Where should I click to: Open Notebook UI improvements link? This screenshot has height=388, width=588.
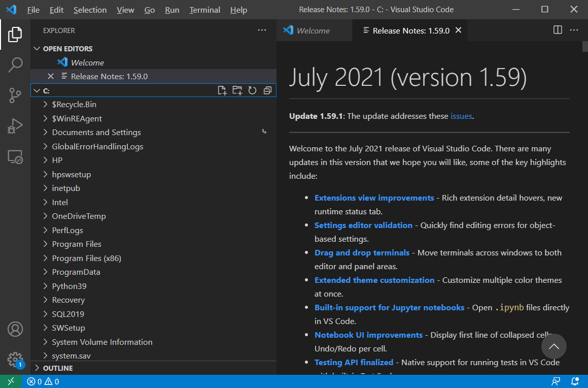(x=368, y=335)
